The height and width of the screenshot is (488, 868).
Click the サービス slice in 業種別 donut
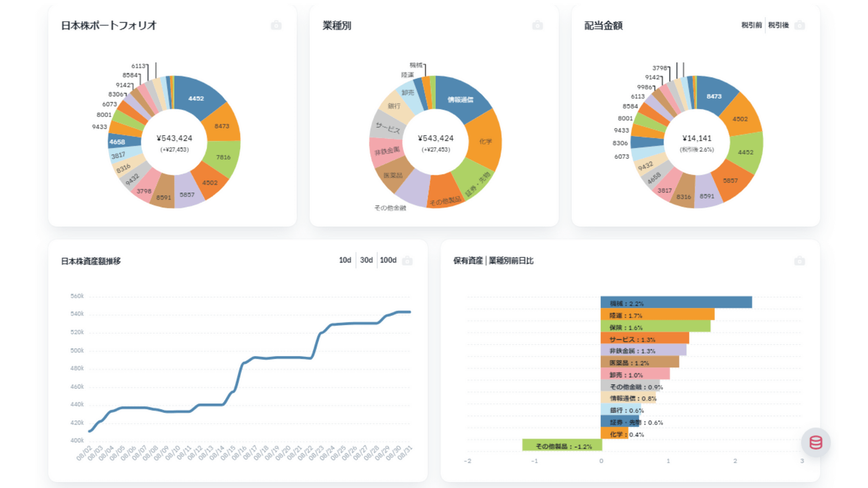[x=387, y=127]
